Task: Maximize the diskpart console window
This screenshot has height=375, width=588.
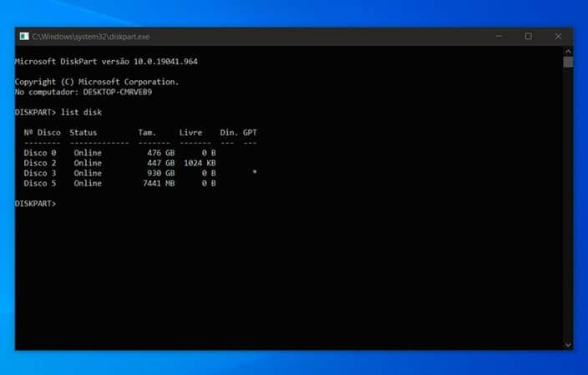Action: [529, 37]
